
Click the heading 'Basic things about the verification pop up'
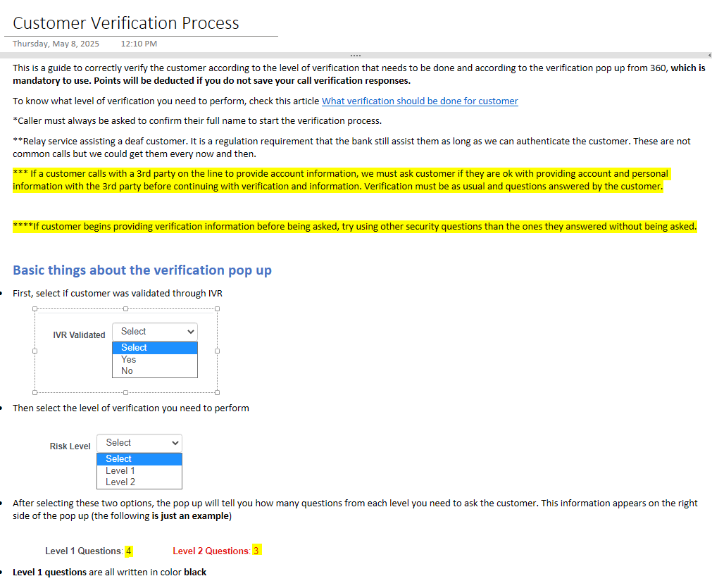(142, 270)
